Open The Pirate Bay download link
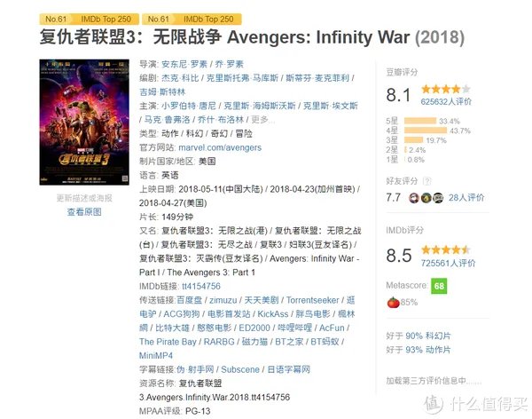532x419 pixels. click(x=168, y=341)
